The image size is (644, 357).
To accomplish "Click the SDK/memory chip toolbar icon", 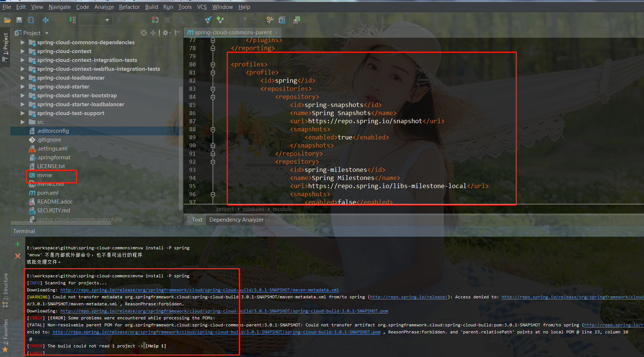I will [x=297, y=20].
